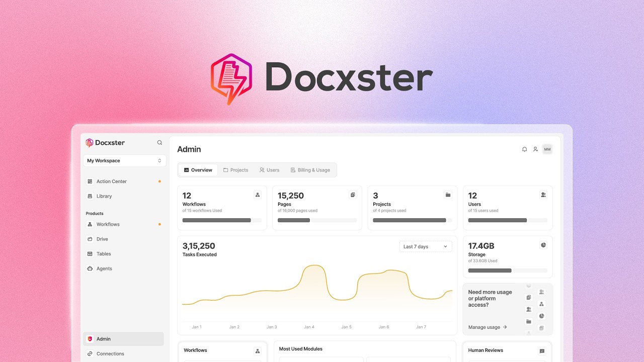Viewport: 644px width, 362px height.
Task: Click the workflow icon on the 12 Workflows card
Action: click(258, 195)
